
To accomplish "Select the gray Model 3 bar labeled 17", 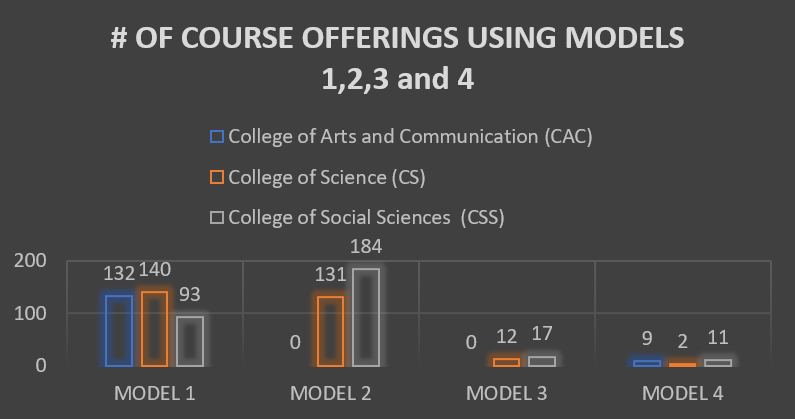I will click(x=542, y=361).
